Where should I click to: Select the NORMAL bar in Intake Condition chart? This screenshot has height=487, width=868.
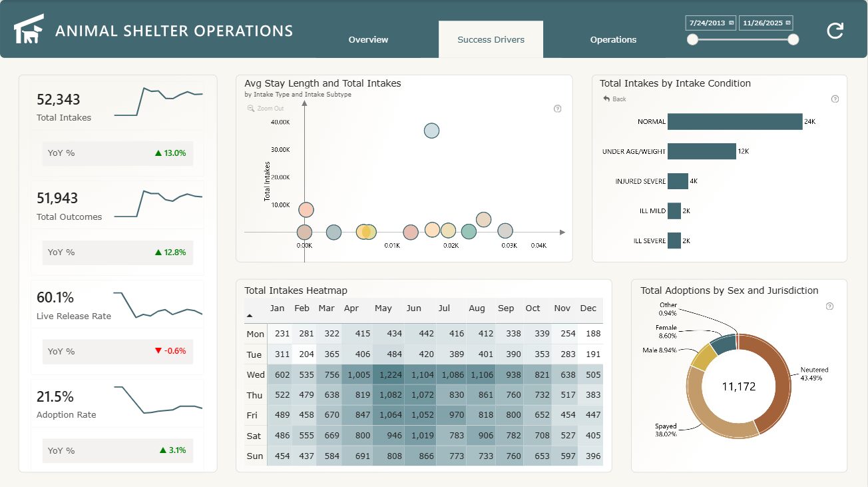click(x=734, y=122)
